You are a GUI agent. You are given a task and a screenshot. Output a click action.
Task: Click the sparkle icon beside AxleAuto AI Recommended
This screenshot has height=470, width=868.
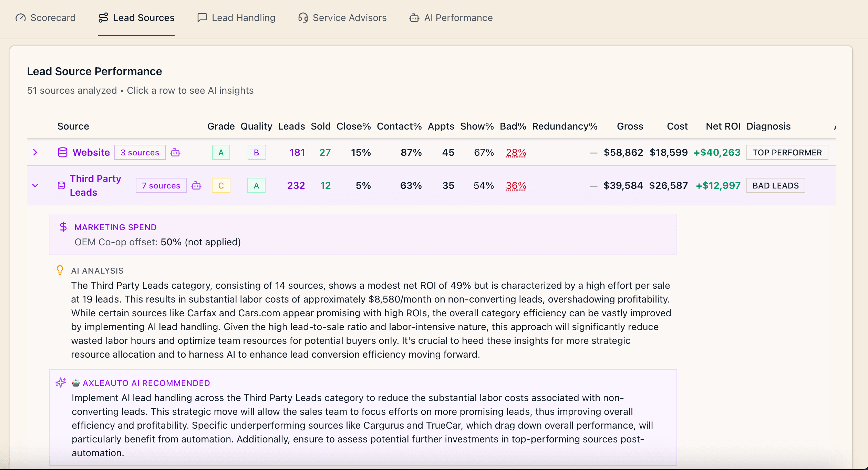(x=61, y=382)
